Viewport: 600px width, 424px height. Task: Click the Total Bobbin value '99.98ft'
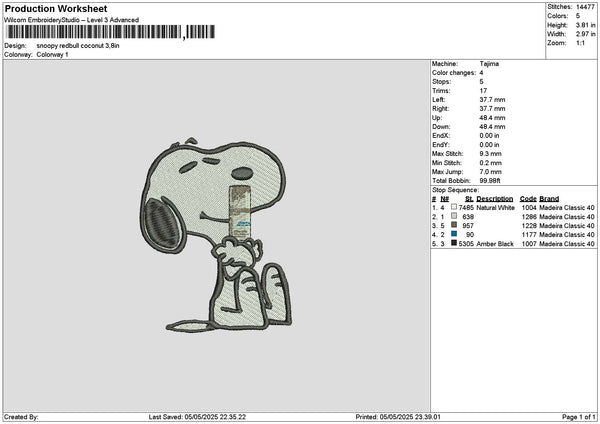(x=490, y=181)
